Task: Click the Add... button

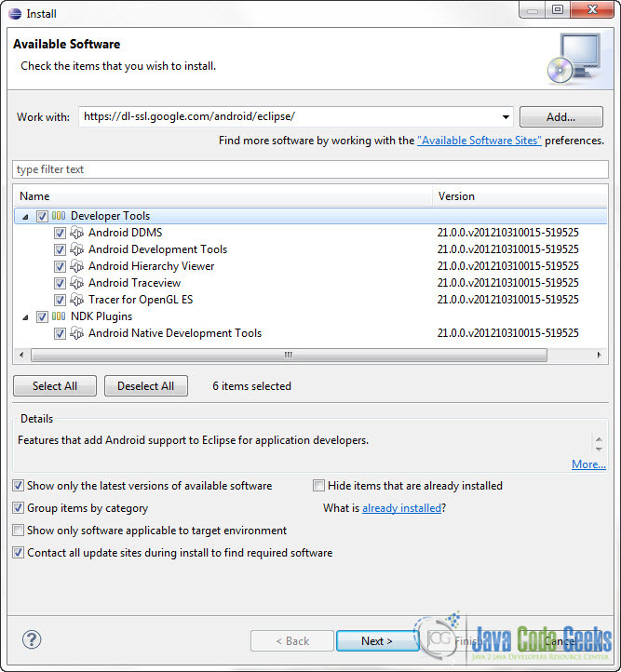Action: [x=561, y=117]
